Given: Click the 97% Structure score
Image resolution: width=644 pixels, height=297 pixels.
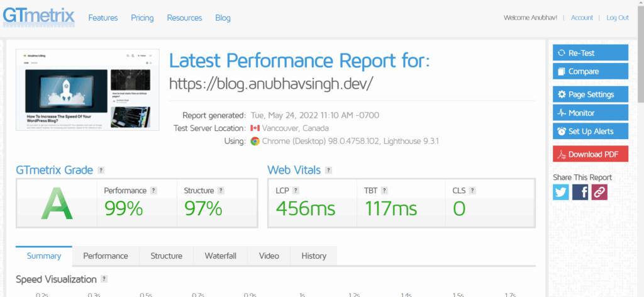Looking at the screenshot, I should pyautogui.click(x=203, y=208).
